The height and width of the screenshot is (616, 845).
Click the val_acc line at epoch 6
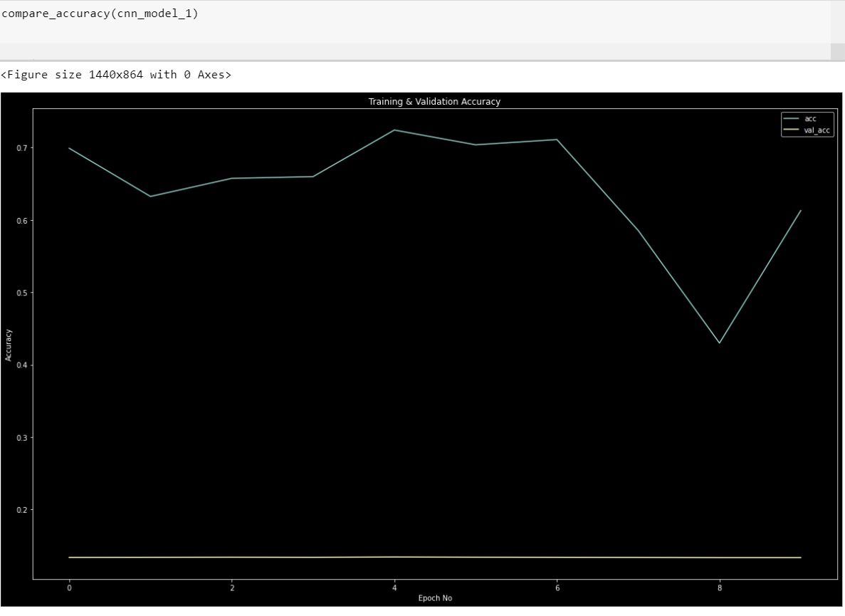tap(557, 558)
